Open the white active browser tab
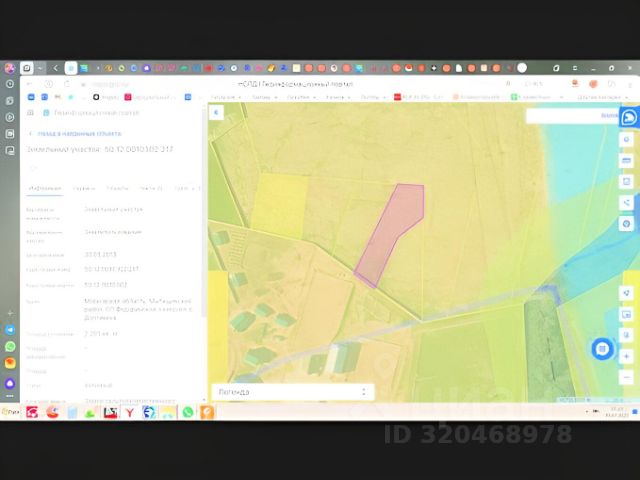 (71, 68)
